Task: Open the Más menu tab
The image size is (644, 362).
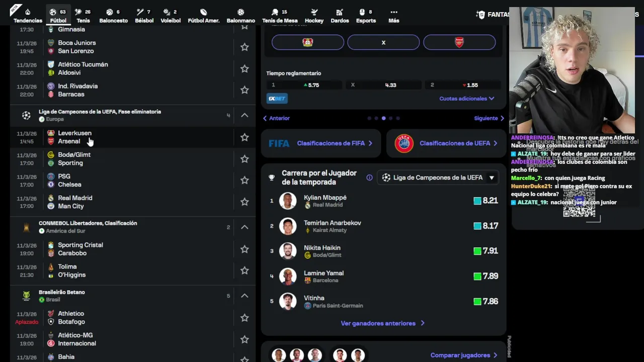Action: pyautogui.click(x=394, y=15)
